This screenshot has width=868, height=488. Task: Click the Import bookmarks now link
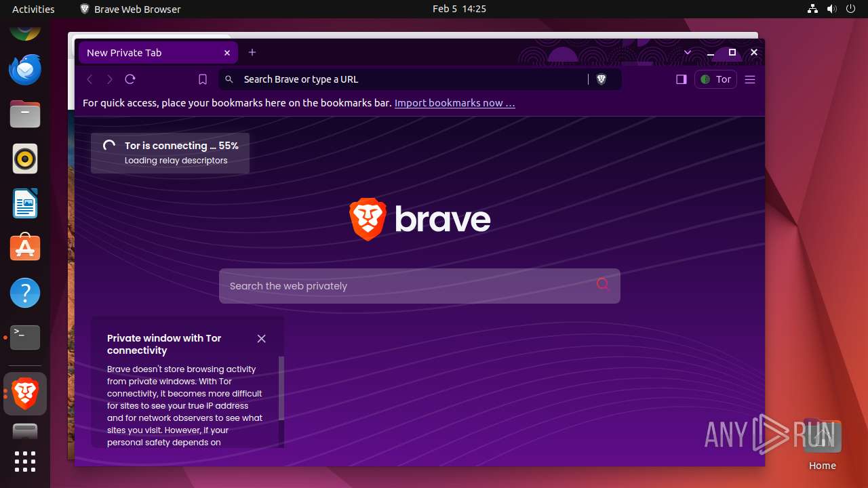(x=454, y=103)
